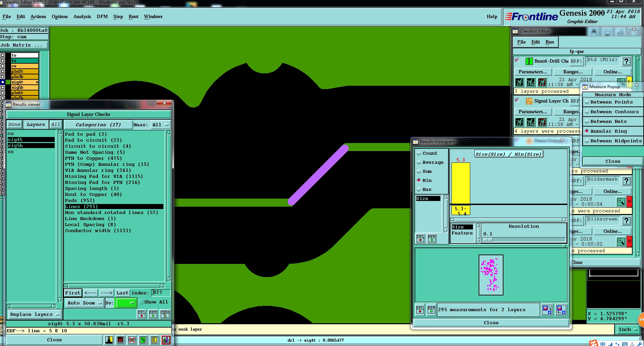
Task: Click magnifier results icon in Silkscreen check row
Action: [x=621, y=241]
